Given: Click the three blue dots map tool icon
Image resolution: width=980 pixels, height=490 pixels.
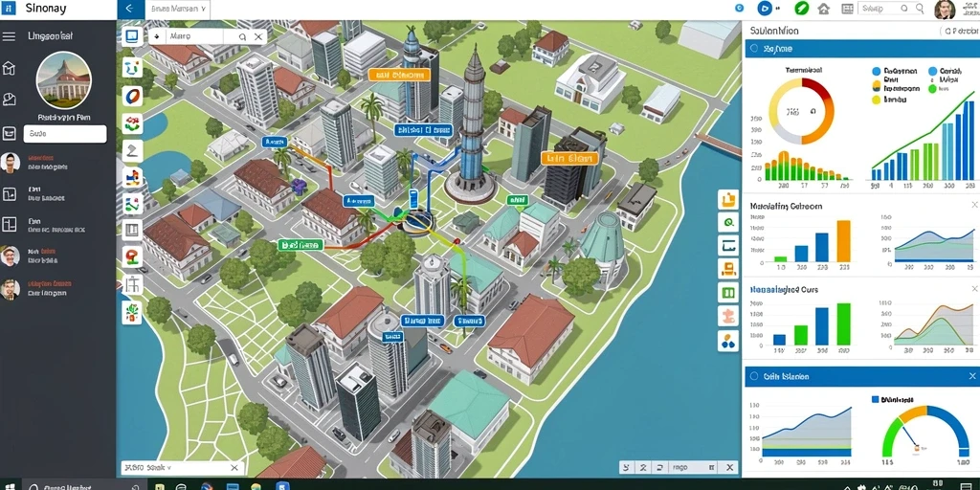Looking at the screenshot, I should 728,342.
